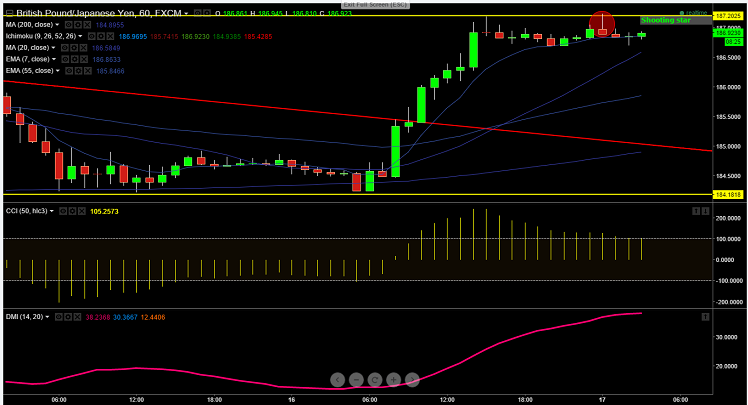This screenshot has height=405, width=748.
Task: Remove the Ichimoku indicator with X
Action: [x=110, y=36]
